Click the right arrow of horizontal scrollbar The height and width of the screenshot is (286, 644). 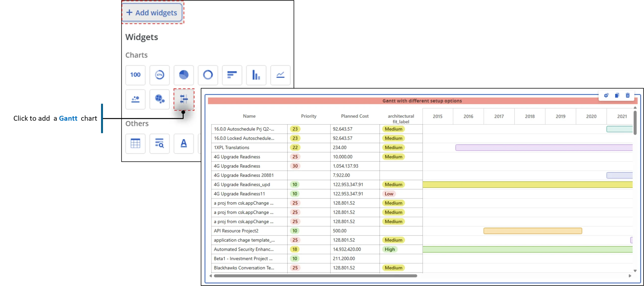630,276
